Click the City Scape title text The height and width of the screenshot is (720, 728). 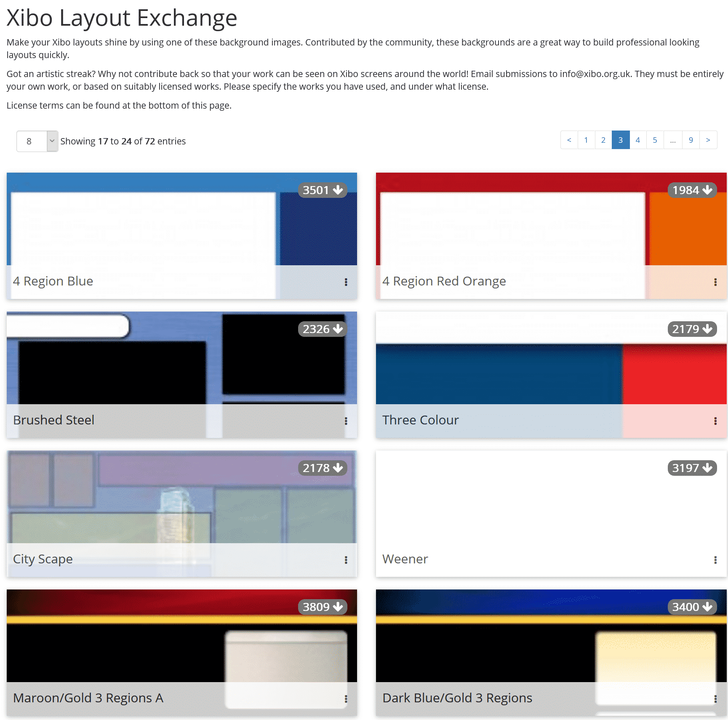43,559
